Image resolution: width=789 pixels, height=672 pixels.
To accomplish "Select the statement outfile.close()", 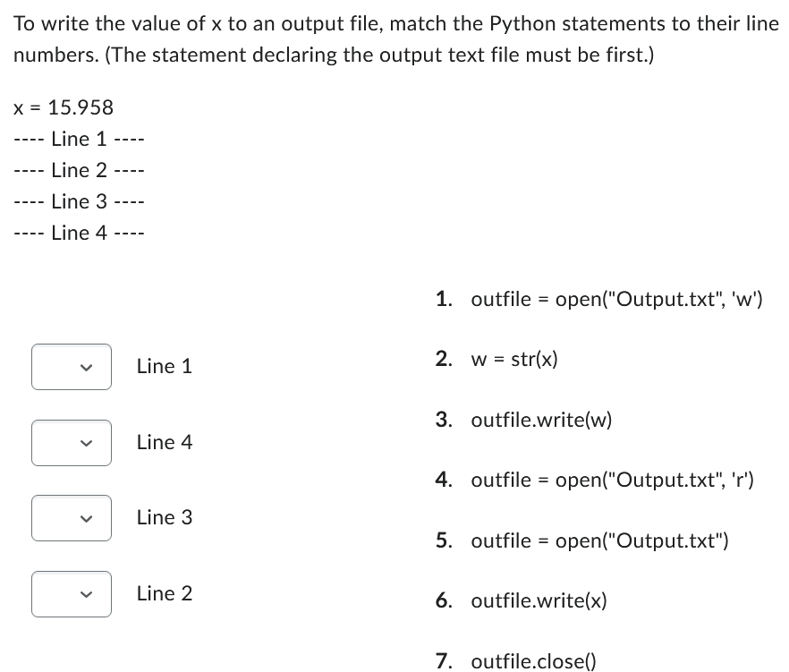I will point(533,660).
